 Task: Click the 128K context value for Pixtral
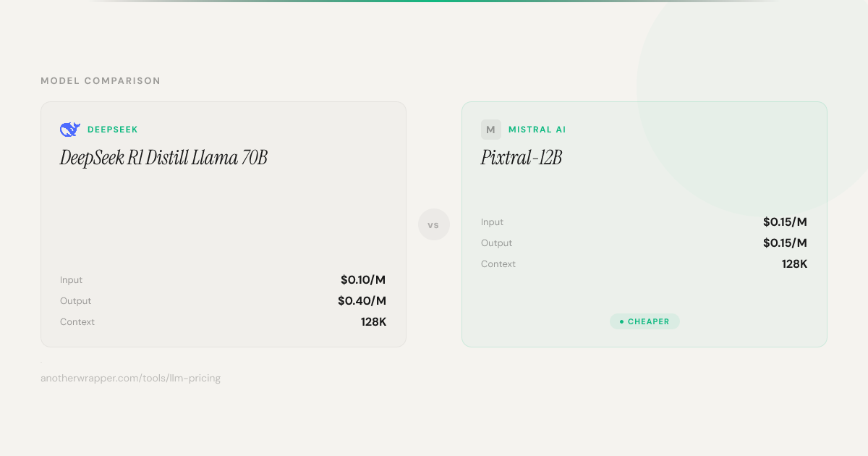click(794, 264)
